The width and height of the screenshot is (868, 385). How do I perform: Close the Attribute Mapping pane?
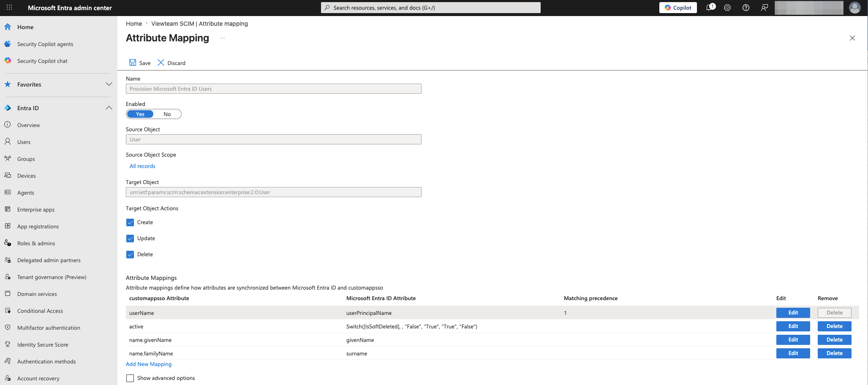click(x=852, y=38)
